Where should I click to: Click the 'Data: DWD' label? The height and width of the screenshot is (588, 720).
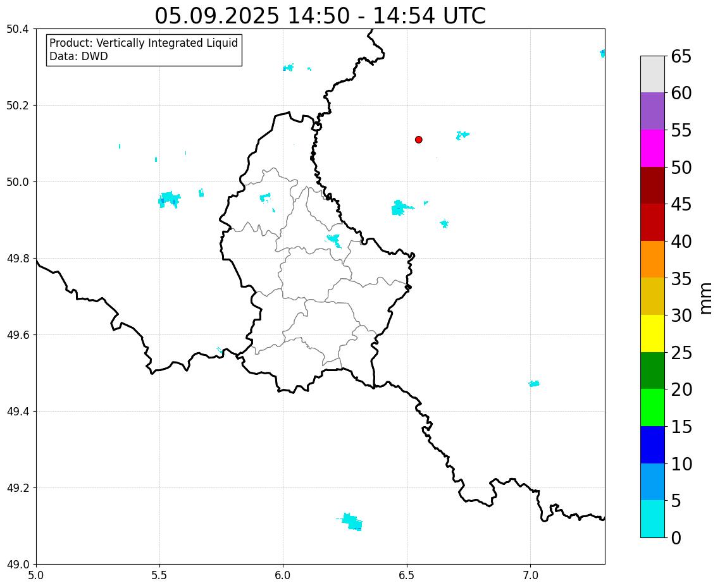tap(78, 56)
